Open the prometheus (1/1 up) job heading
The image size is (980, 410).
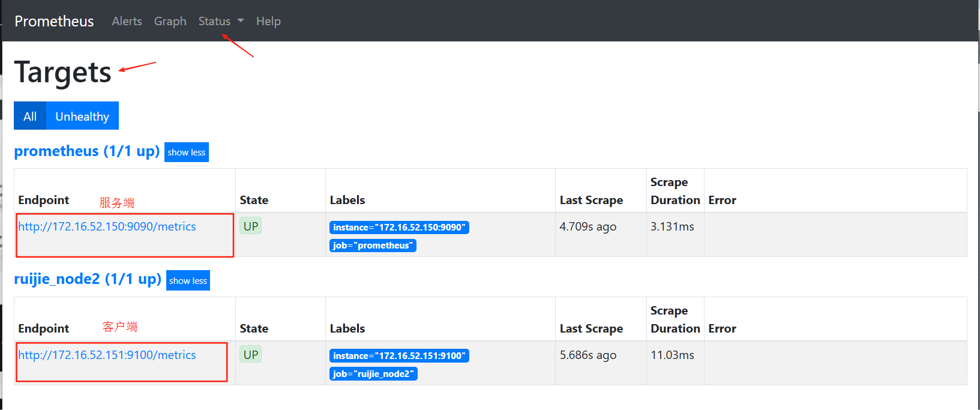click(x=87, y=151)
